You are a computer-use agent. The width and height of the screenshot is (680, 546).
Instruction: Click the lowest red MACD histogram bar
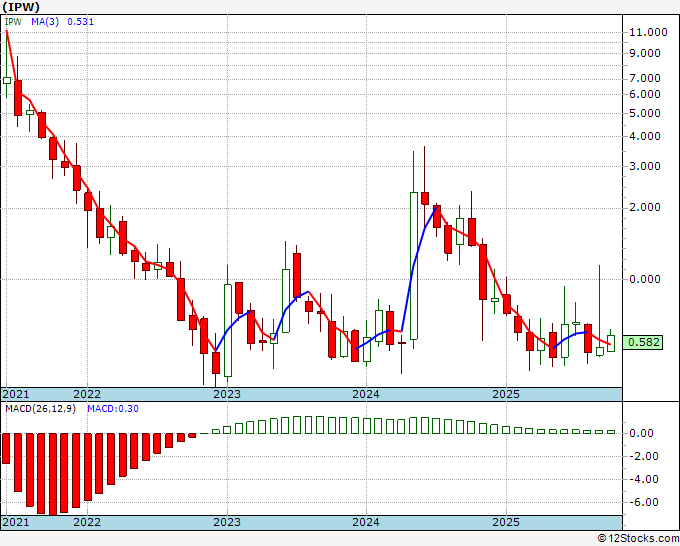(x=53, y=474)
